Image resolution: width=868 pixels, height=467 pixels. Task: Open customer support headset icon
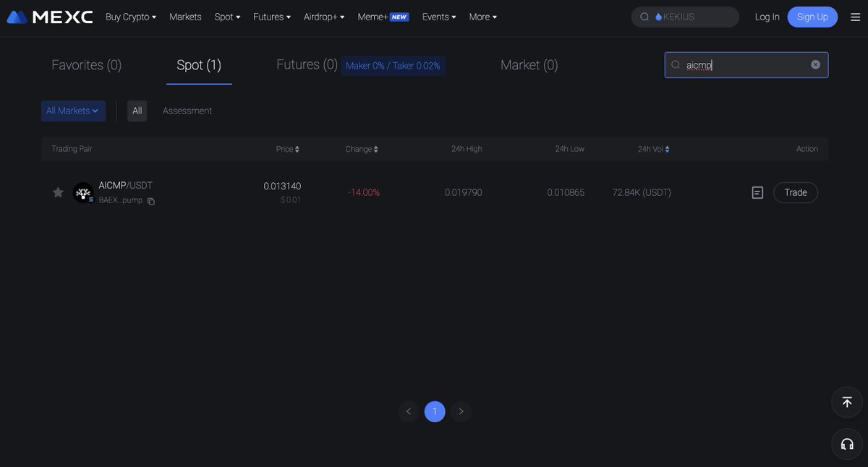pos(847,444)
